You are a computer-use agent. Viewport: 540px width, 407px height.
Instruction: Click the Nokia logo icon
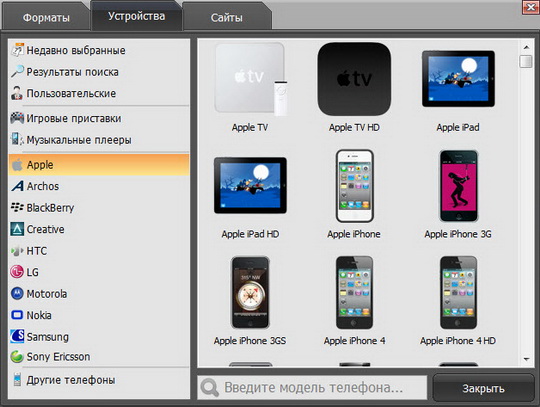click(x=17, y=315)
